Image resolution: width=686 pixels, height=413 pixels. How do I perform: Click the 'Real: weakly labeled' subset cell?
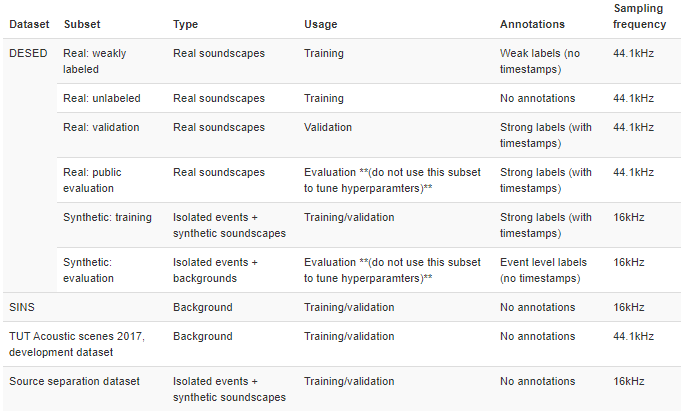[95, 60]
